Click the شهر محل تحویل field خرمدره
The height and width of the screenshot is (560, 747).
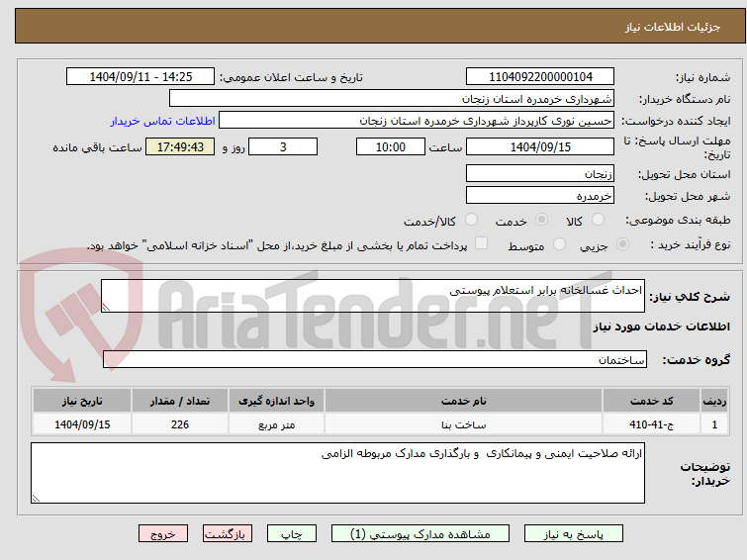(540, 195)
